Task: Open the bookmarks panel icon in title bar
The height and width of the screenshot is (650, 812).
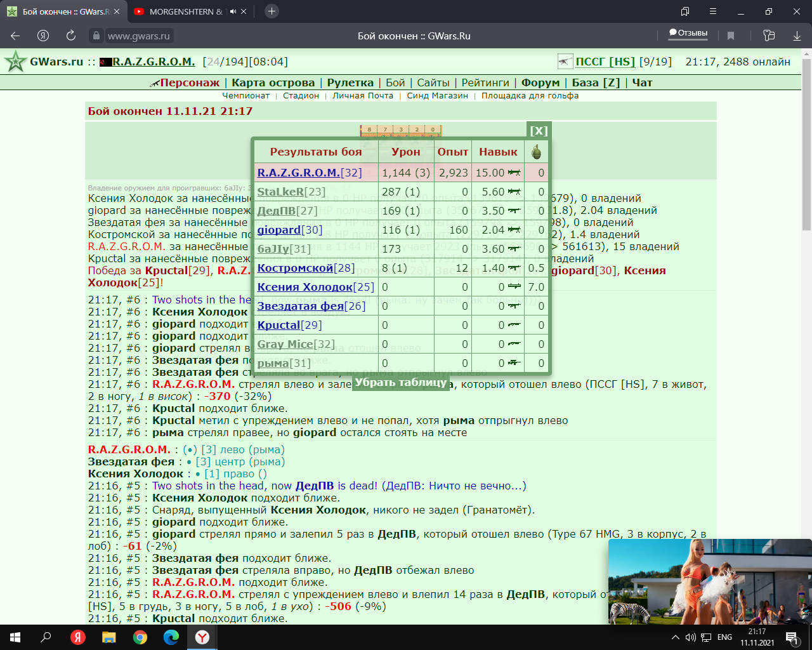Action: pyautogui.click(x=685, y=11)
